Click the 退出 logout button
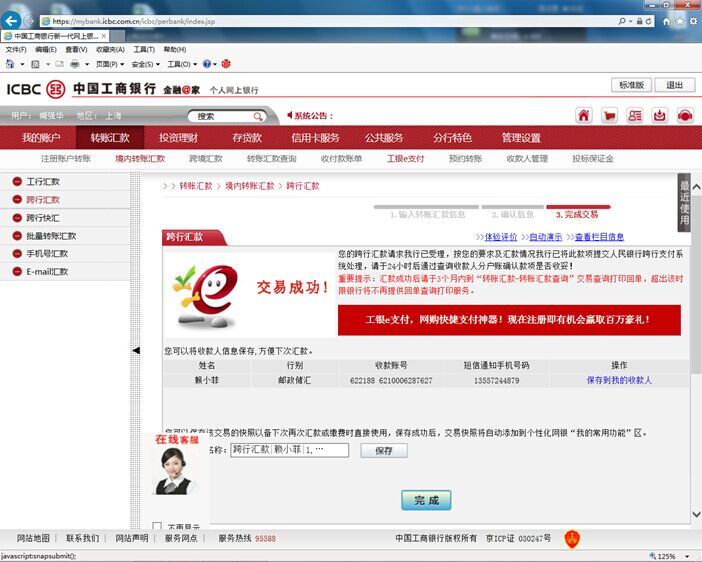This screenshot has width=702, height=562. click(x=675, y=85)
